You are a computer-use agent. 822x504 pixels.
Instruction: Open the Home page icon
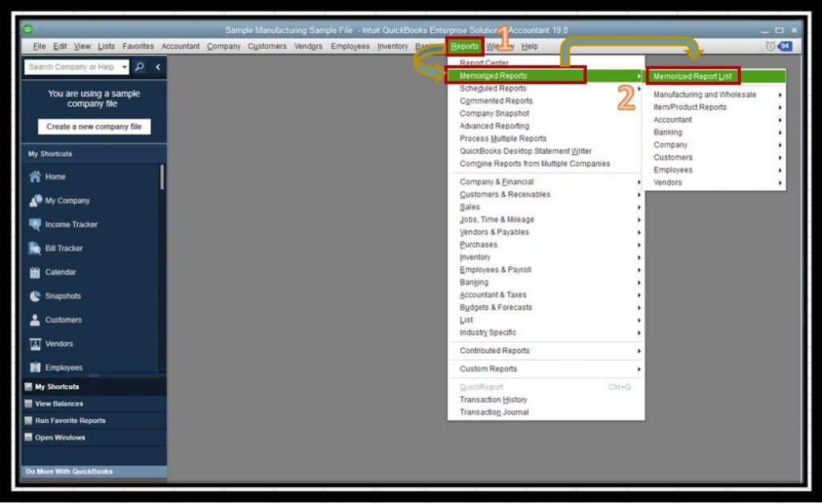[x=37, y=177]
